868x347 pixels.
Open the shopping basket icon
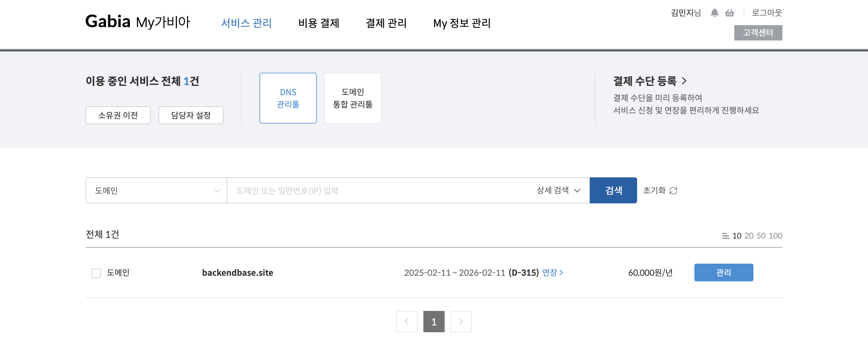(730, 13)
